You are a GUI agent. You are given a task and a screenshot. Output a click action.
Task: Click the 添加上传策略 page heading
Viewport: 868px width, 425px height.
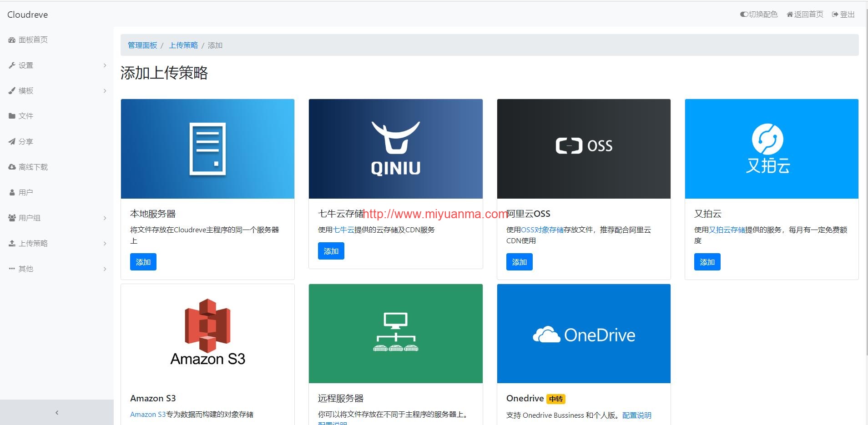[164, 73]
